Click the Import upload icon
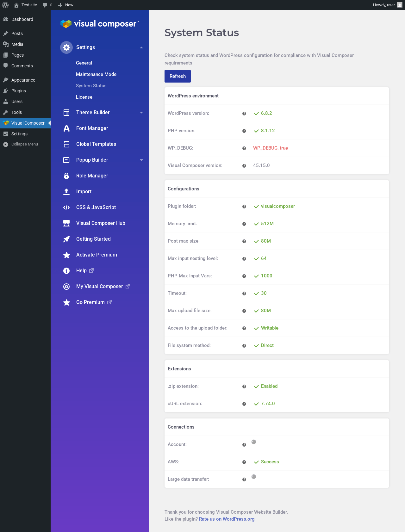405x532 pixels. pos(66,192)
